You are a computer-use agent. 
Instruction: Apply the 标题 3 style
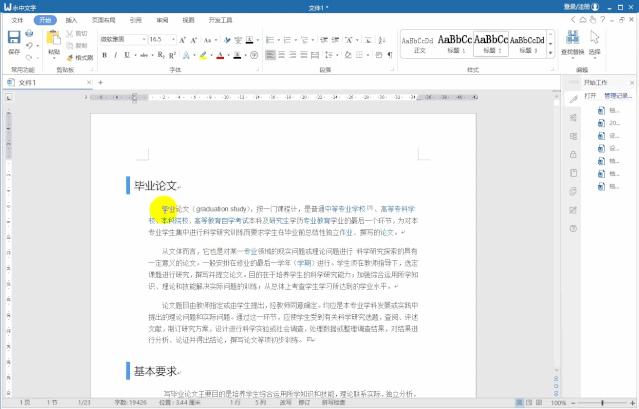(x=527, y=44)
